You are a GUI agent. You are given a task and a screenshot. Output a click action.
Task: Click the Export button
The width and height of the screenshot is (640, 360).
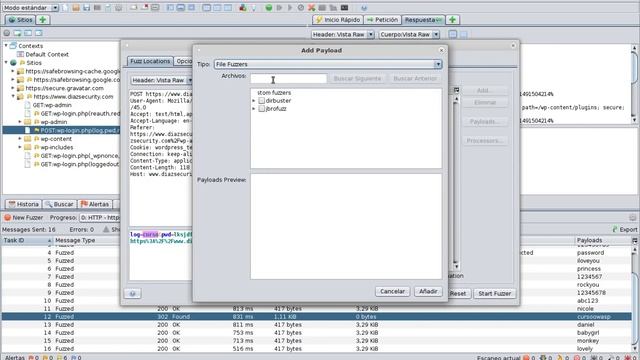[624, 229]
